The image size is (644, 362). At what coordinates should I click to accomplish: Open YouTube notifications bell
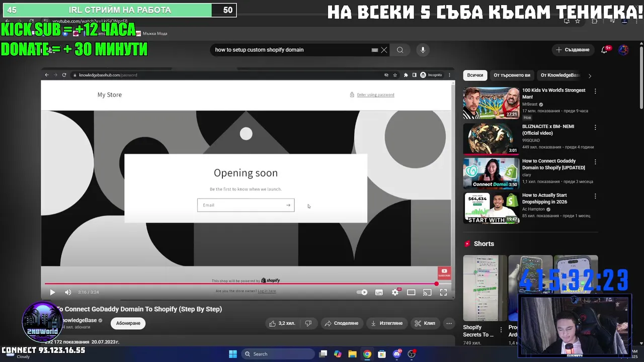(605, 50)
